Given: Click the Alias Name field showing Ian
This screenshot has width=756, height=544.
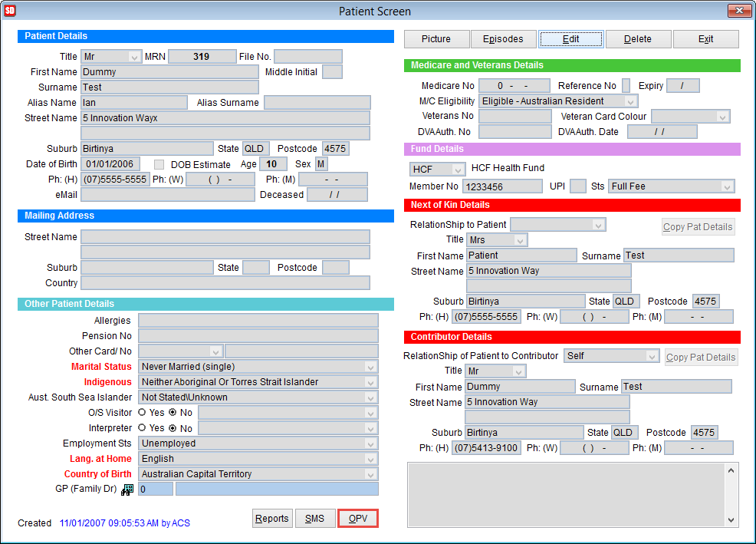Looking at the screenshot, I should point(134,103).
